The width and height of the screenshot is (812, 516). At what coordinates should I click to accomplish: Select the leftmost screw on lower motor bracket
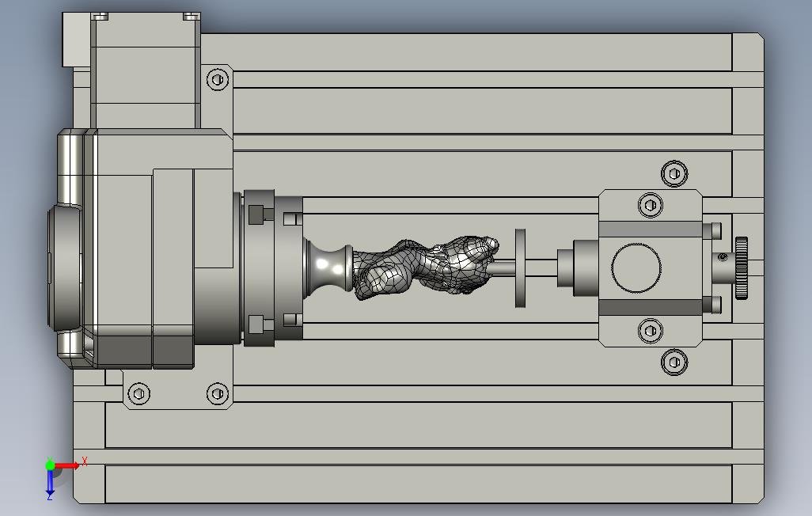pos(138,394)
